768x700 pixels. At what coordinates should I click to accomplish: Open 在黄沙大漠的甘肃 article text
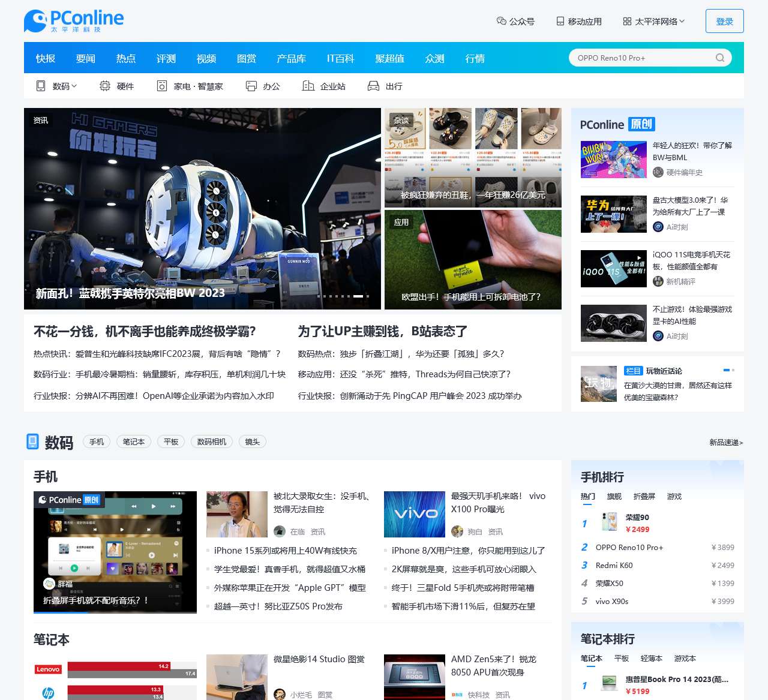678,391
